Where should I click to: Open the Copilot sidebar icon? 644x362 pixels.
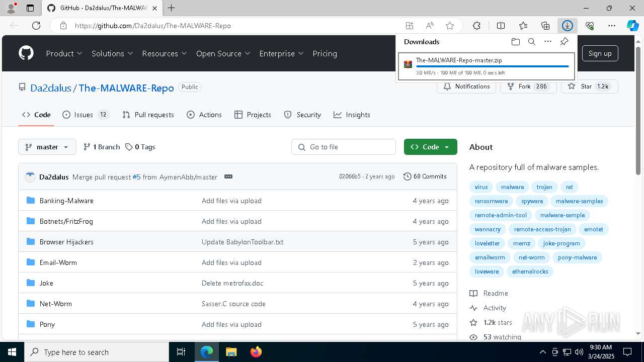[x=632, y=26]
